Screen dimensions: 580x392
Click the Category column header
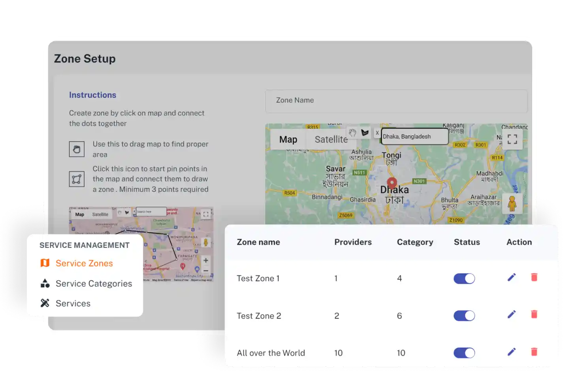[x=415, y=242]
